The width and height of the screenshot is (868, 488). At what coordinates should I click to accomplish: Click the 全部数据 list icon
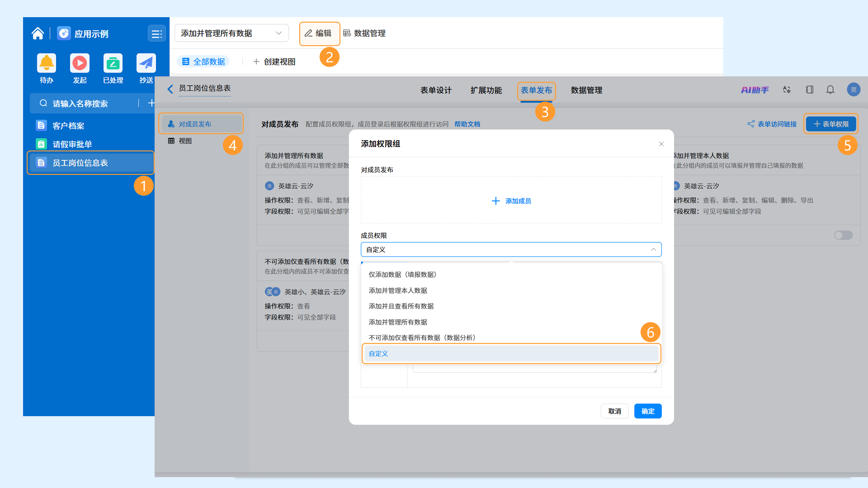click(x=186, y=61)
